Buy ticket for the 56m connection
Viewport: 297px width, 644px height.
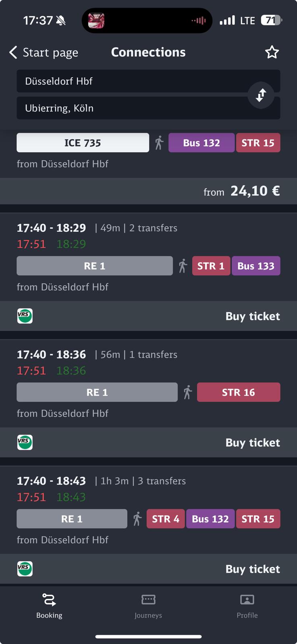[x=252, y=443]
